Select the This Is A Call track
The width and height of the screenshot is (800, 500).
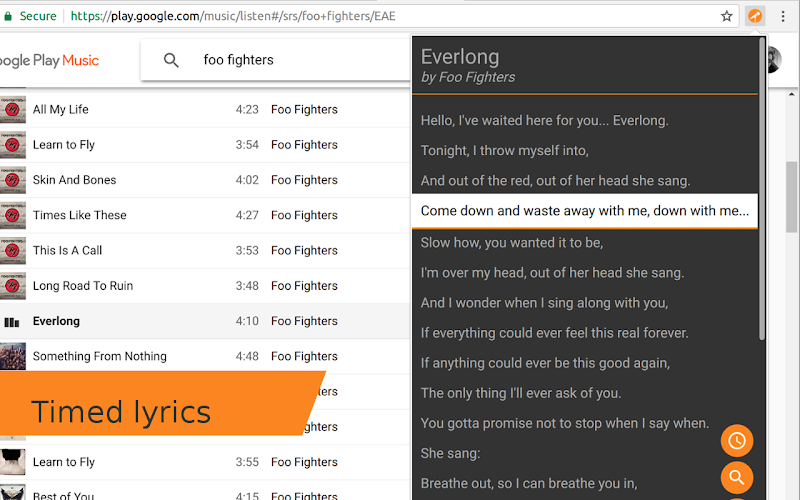pyautogui.click(x=67, y=251)
